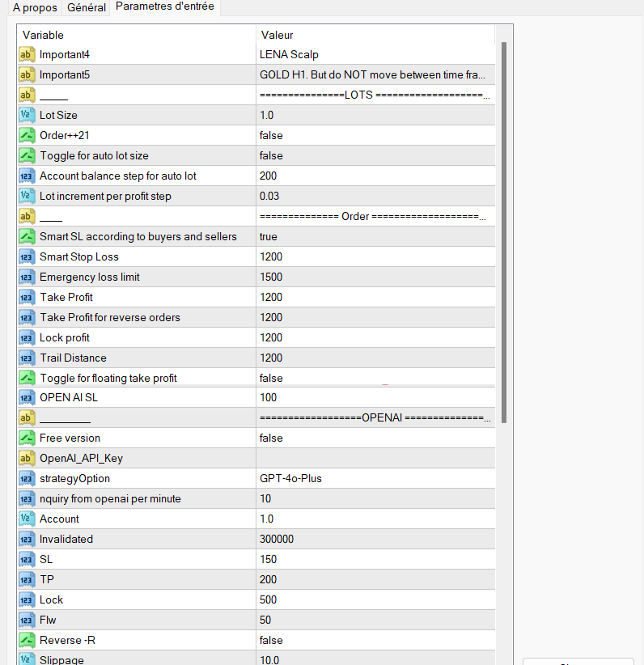Open the strategyOption GPT-4o-Plus dropdown value
The image size is (644, 665).
point(374,479)
